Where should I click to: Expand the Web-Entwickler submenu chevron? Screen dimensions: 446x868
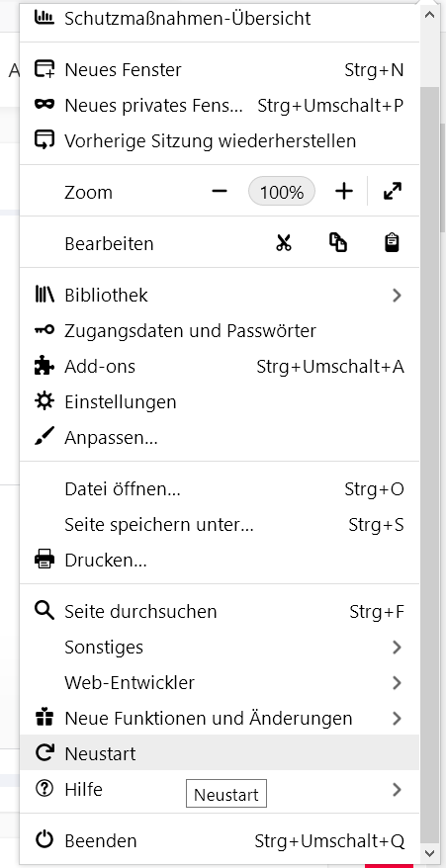pos(397,682)
